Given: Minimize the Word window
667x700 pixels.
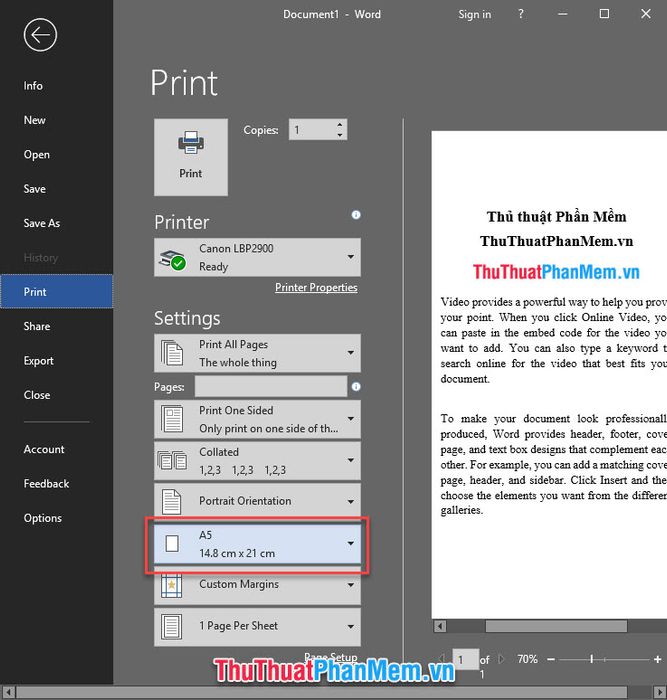Looking at the screenshot, I should [x=563, y=14].
